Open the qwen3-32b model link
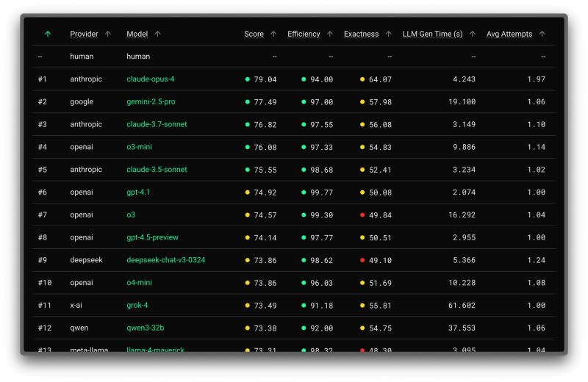The height and width of the screenshot is (382, 588). pyautogui.click(x=144, y=328)
